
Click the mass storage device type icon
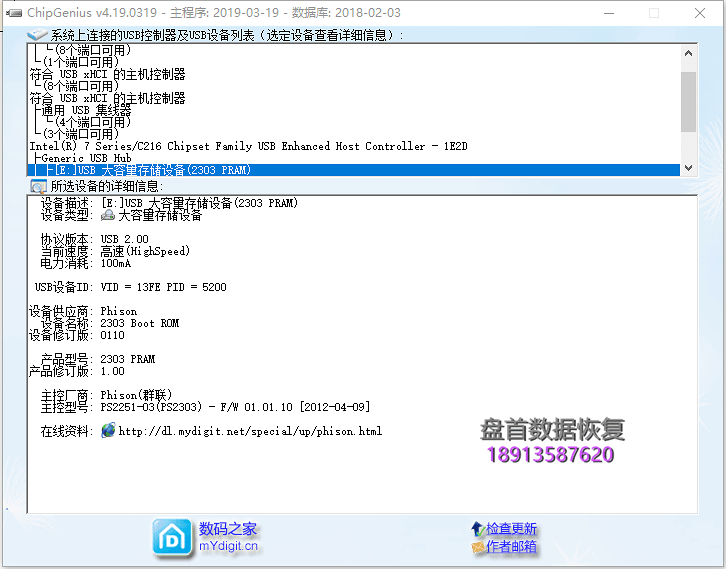[108, 215]
